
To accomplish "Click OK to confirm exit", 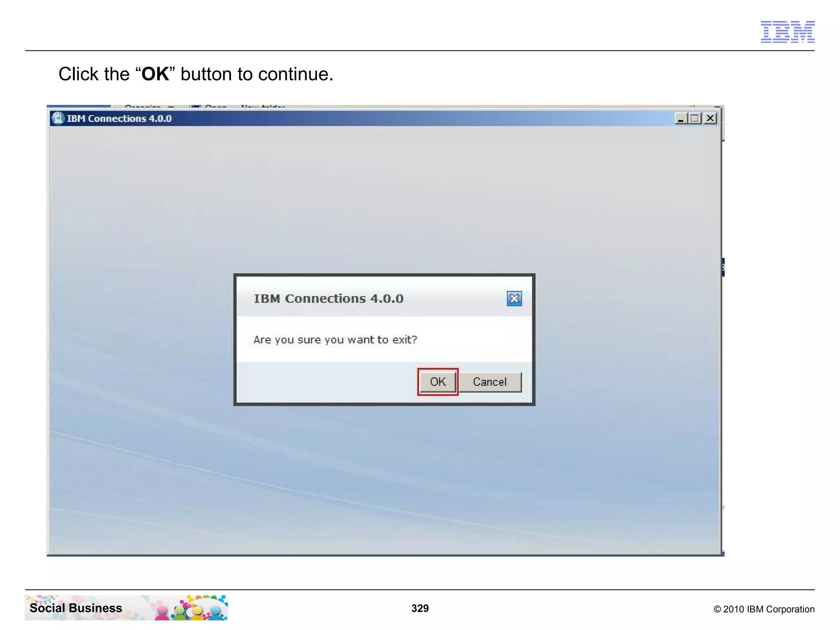I will pyautogui.click(x=438, y=382).
